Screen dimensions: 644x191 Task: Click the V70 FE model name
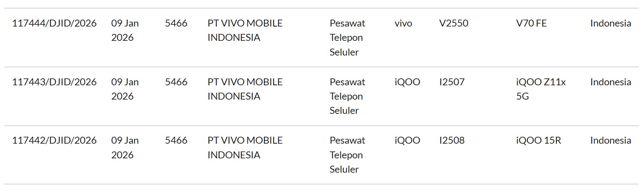click(x=531, y=23)
